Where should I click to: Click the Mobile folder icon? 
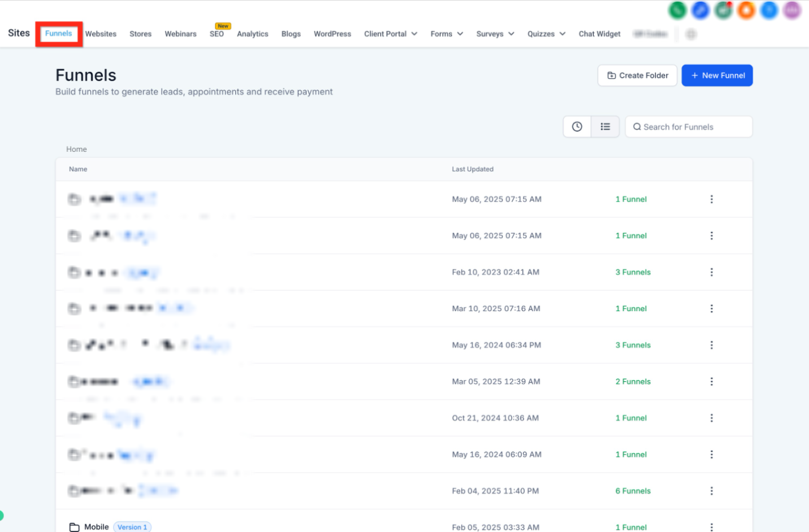(74, 527)
